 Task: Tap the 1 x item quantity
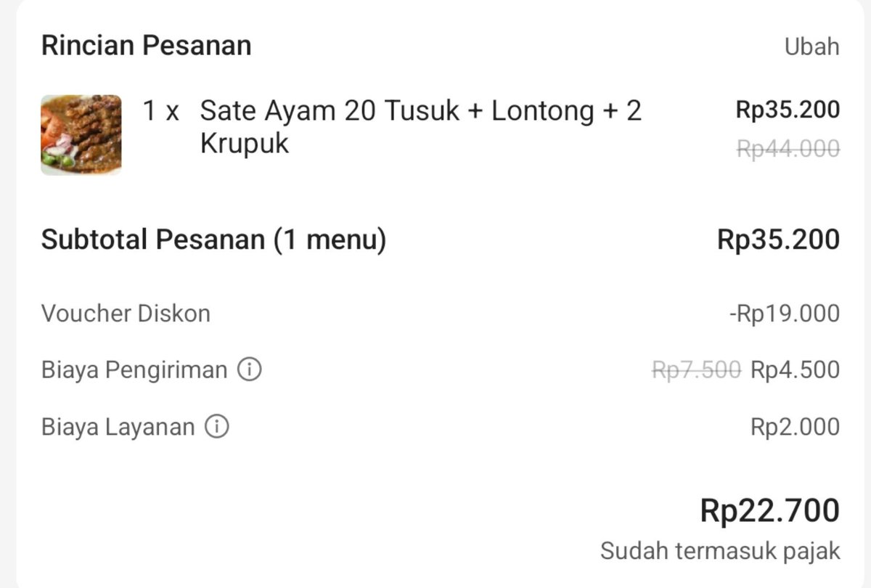click(x=160, y=111)
